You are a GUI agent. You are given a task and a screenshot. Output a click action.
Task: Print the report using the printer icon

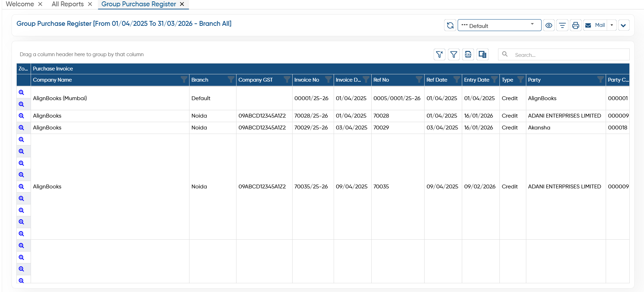(576, 25)
